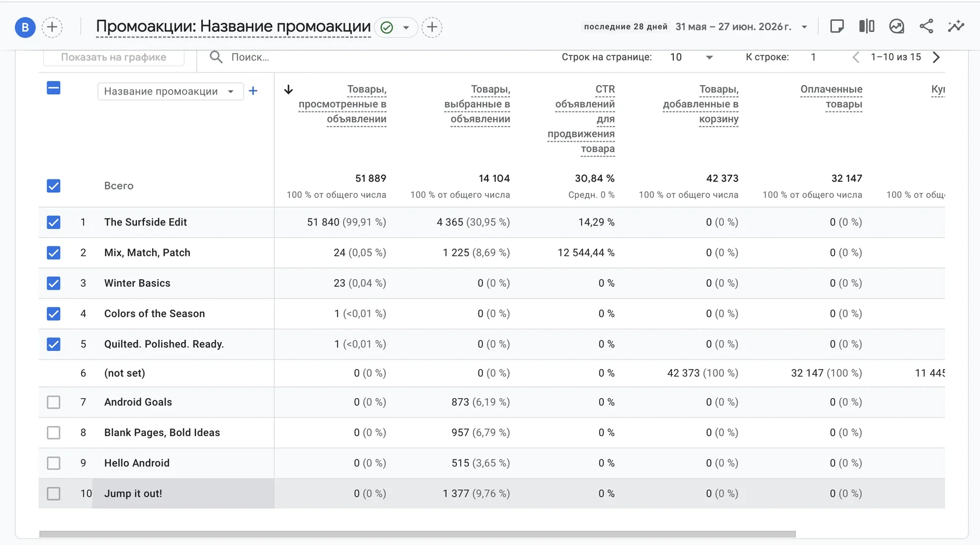Tick the Jump it out! checkbox
The image size is (980, 545).
54,494
